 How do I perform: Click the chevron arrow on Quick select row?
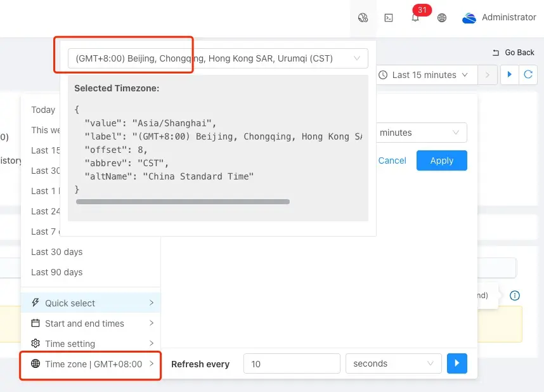[x=152, y=303]
